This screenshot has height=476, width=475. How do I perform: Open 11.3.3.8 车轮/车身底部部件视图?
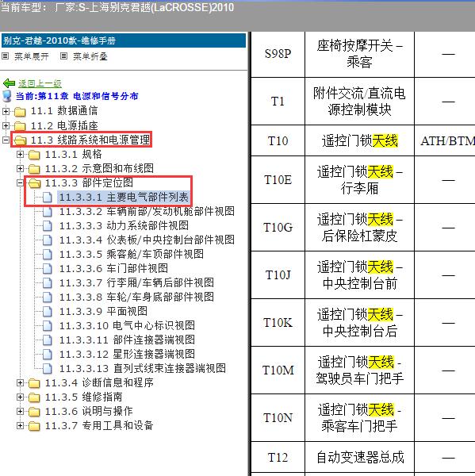(x=136, y=297)
